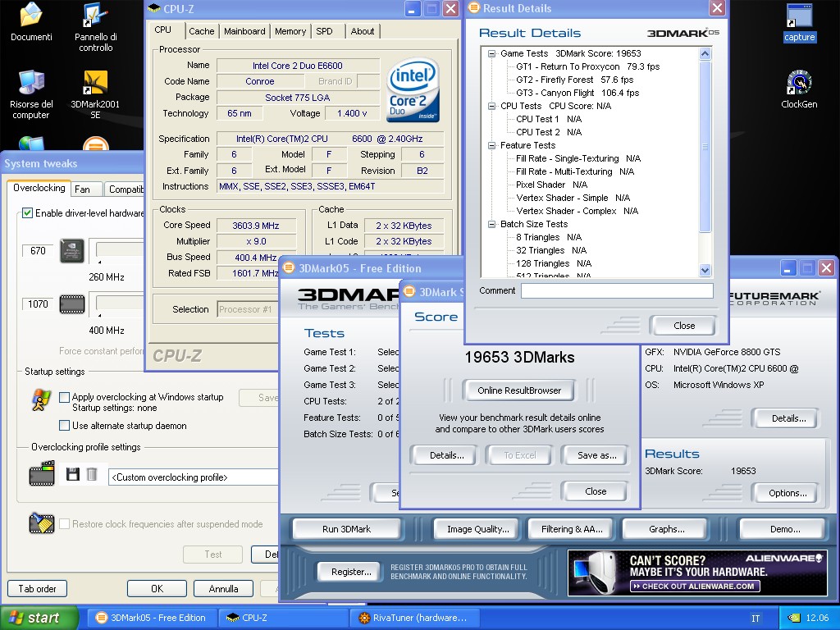Click the Windows startup settings icon

click(41, 400)
